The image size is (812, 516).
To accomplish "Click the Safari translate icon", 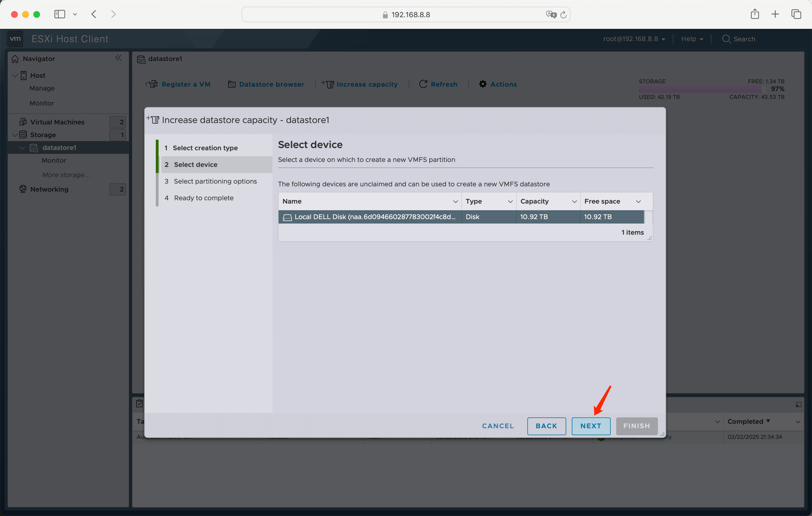I will (x=551, y=14).
